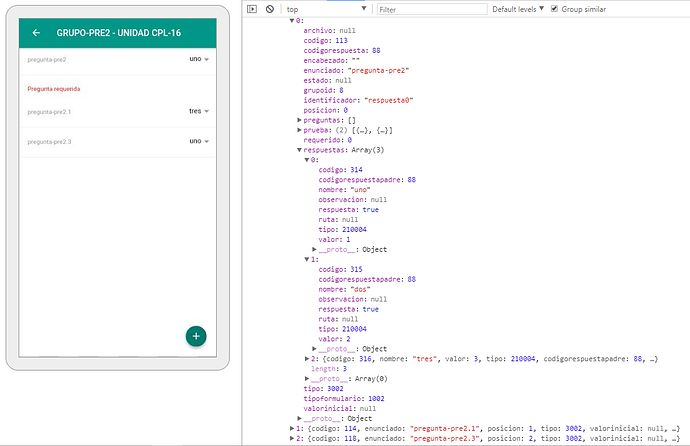
Task: Collapse the respuestas Array(3) node
Action: [299, 149]
